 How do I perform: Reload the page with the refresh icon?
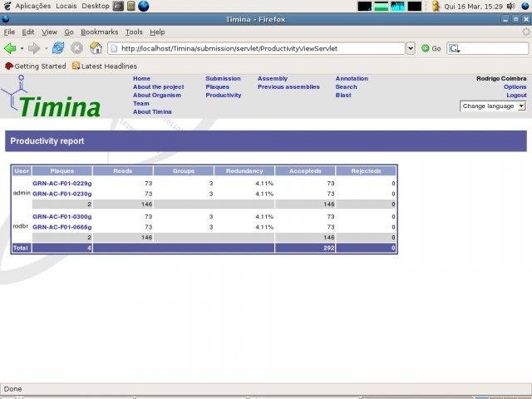click(58, 48)
